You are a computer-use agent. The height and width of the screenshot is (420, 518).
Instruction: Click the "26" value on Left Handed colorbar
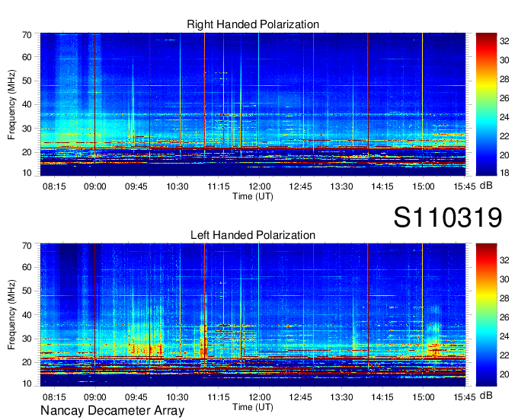[504, 317]
